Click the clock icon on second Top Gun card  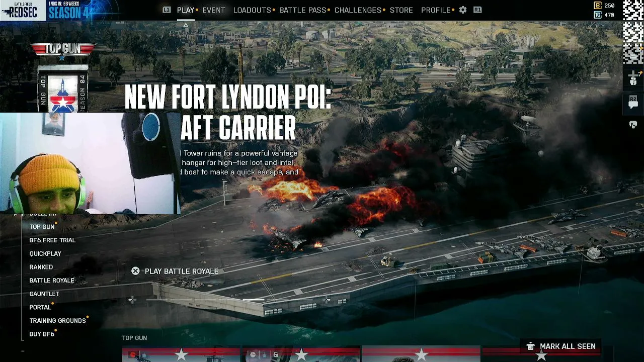point(253,355)
